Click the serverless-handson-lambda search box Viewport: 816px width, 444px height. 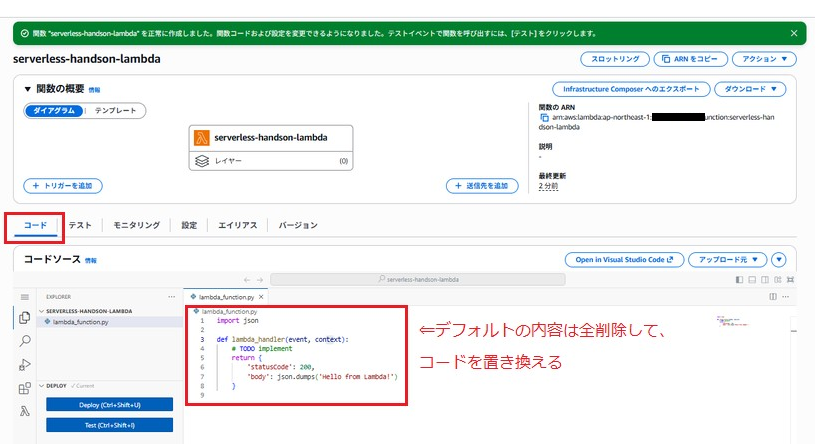[x=418, y=280]
